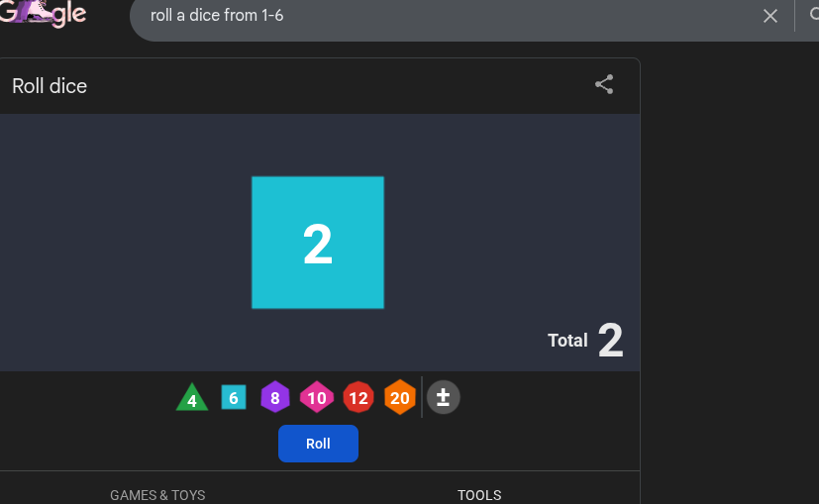The image size is (819, 504).
Task: Add an eight-sided purple d8 die
Action: tap(274, 398)
